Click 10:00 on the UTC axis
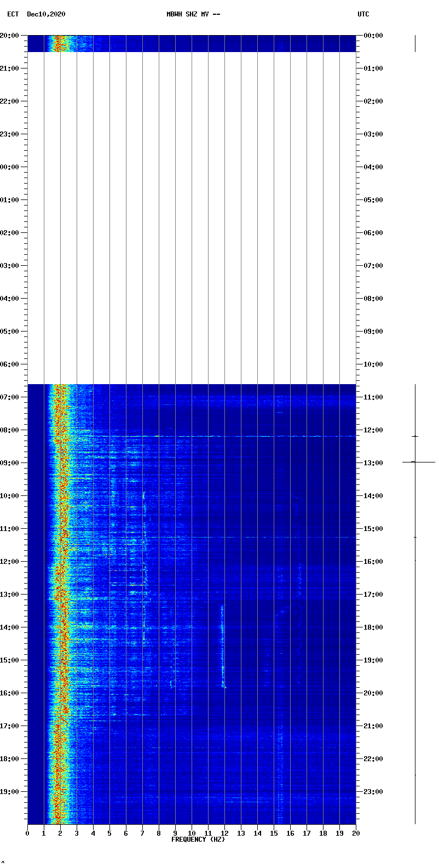This screenshot has width=439, height=868. [x=373, y=364]
